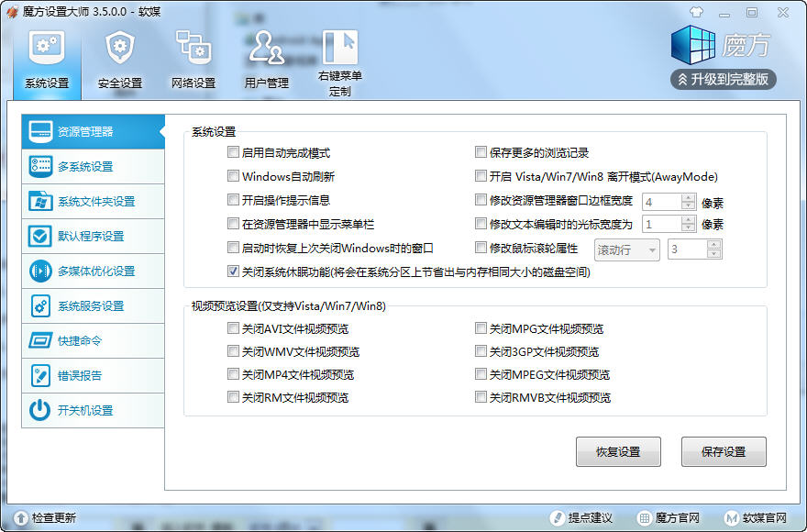Open 多媒体优化设置 panel
This screenshot has height=532, width=807.
pyautogui.click(x=92, y=271)
